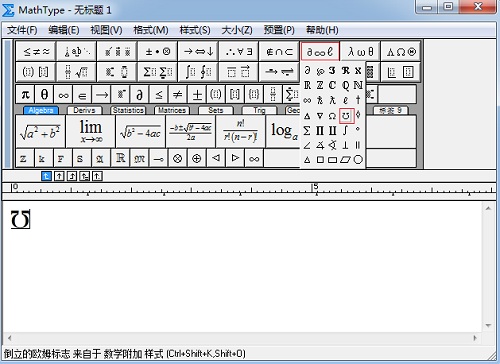Insert θ from the small symbol bar
The image size is (500, 364).
pyautogui.click(x=44, y=95)
